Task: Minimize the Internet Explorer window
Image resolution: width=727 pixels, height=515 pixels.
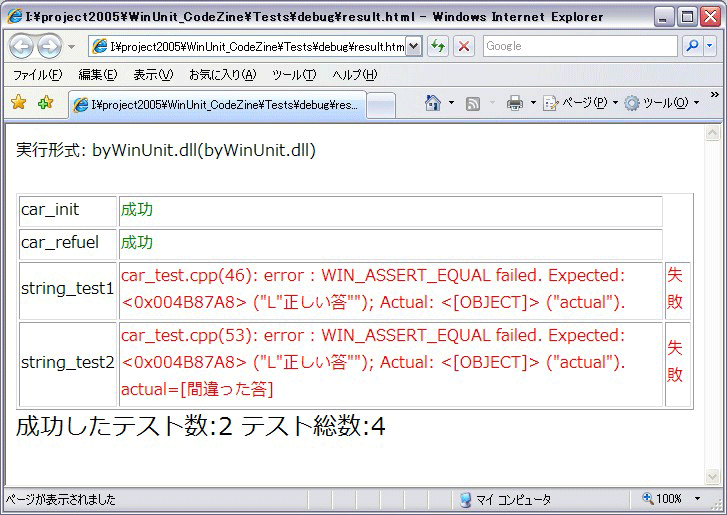Action: (x=664, y=17)
